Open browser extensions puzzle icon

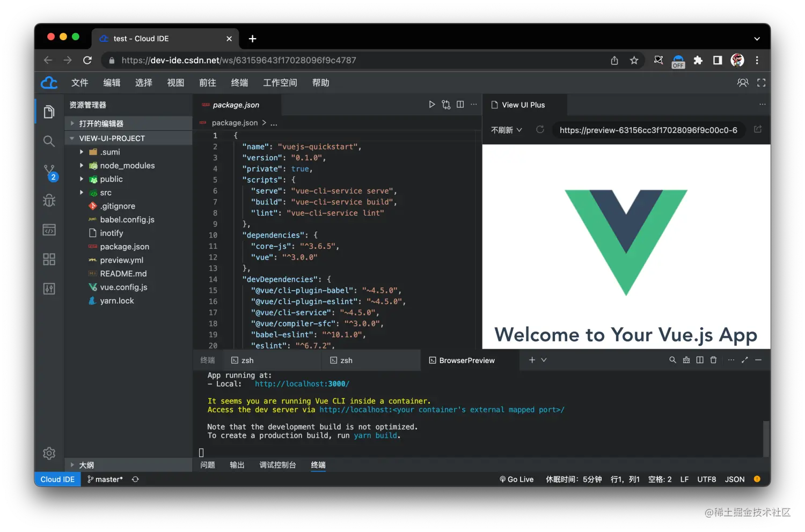pos(698,60)
